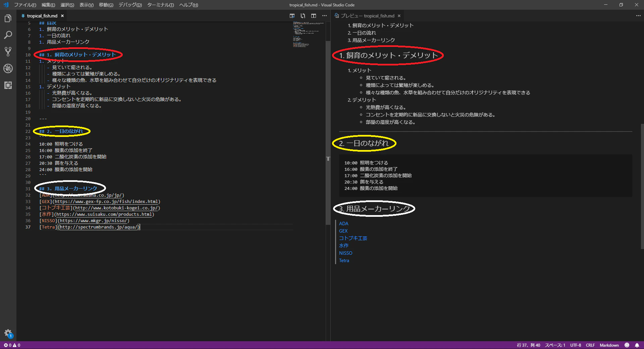
Task: Click the Open Preview to the Side icon
Action: (x=292, y=16)
